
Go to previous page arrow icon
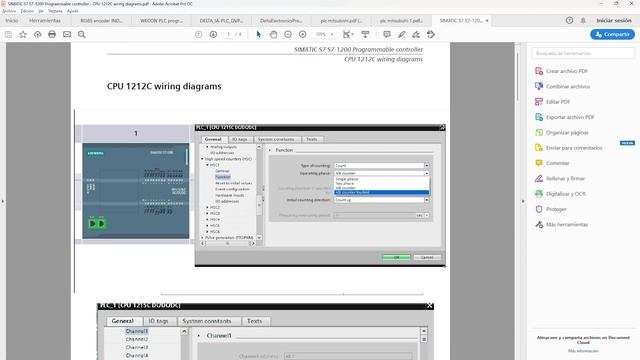(x=198, y=34)
